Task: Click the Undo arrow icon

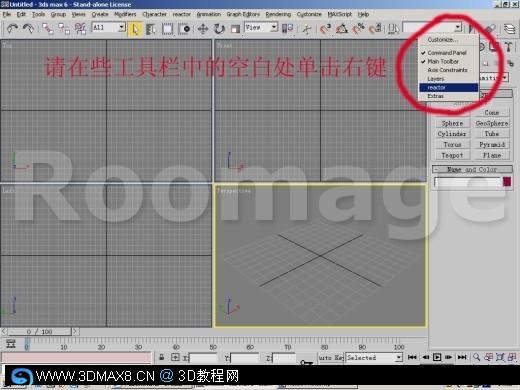Action: point(12,29)
